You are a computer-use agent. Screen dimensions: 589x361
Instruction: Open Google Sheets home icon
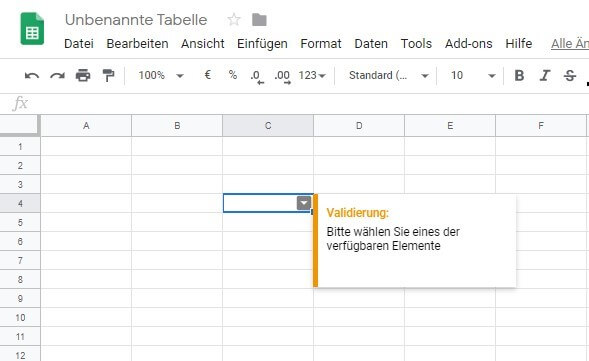click(32, 29)
